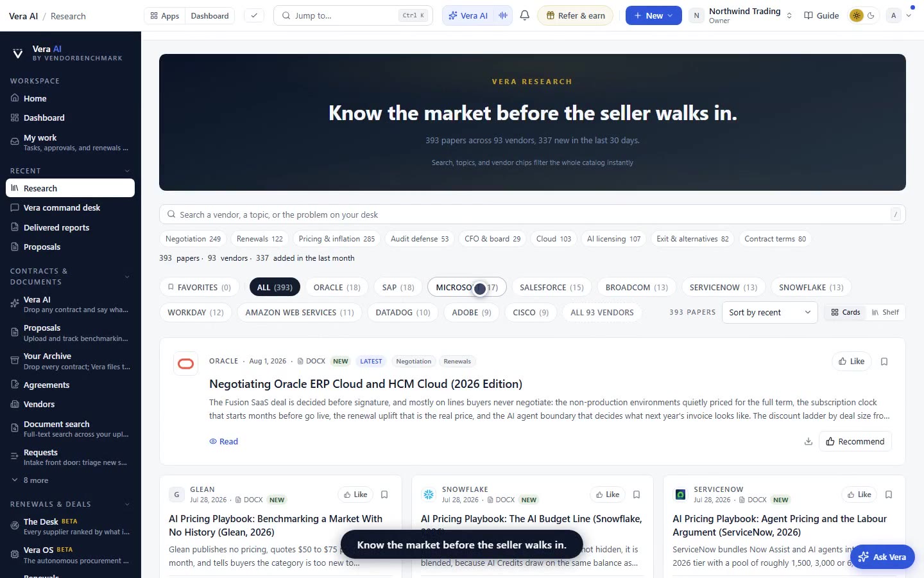Recommend the Oracle paper
This screenshot has width=924, height=578.
click(855, 441)
